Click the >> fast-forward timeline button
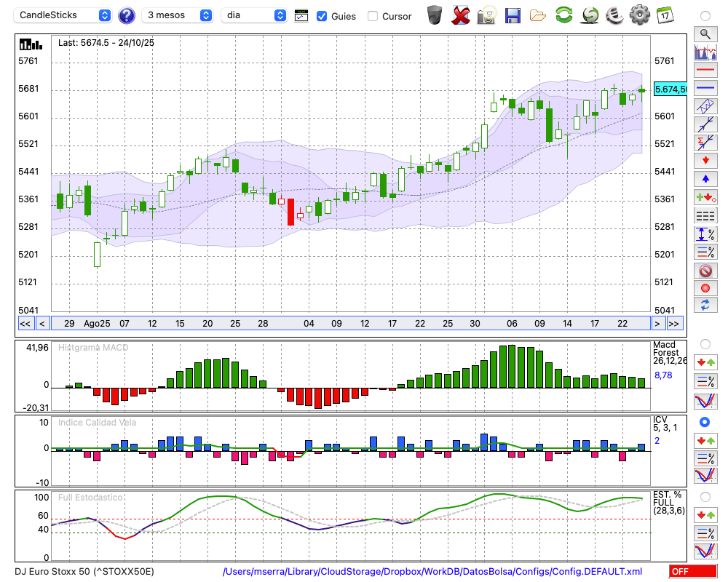The width and height of the screenshot is (728, 582). (x=674, y=323)
